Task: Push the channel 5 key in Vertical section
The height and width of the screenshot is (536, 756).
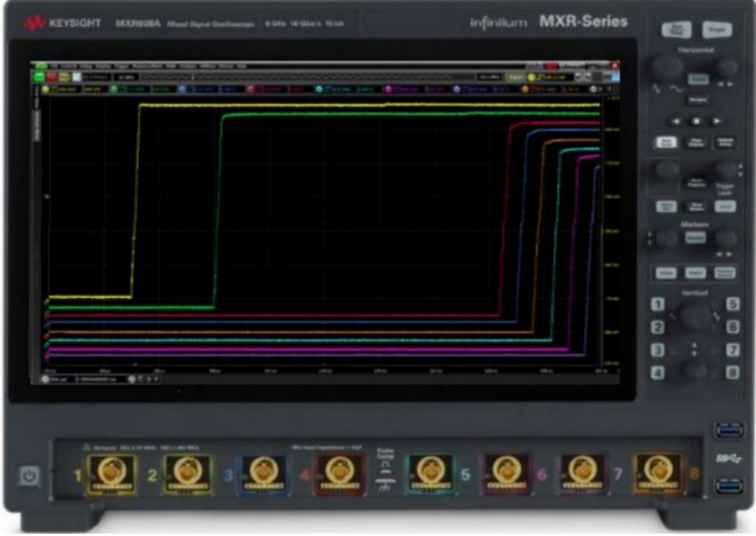Action: [732, 304]
